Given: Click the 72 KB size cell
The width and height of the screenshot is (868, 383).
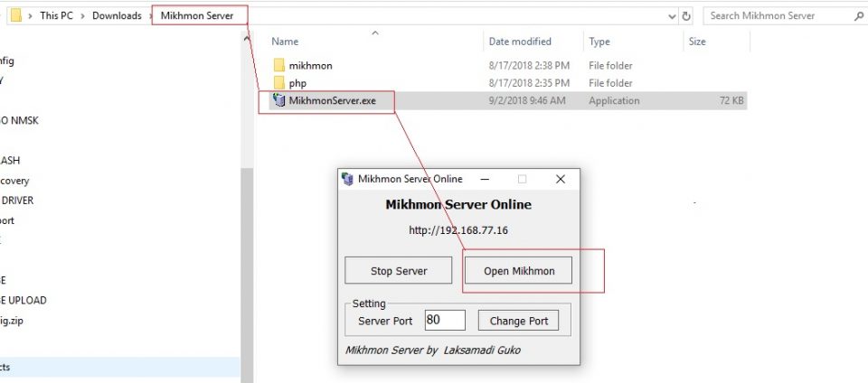Looking at the screenshot, I should (731, 101).
